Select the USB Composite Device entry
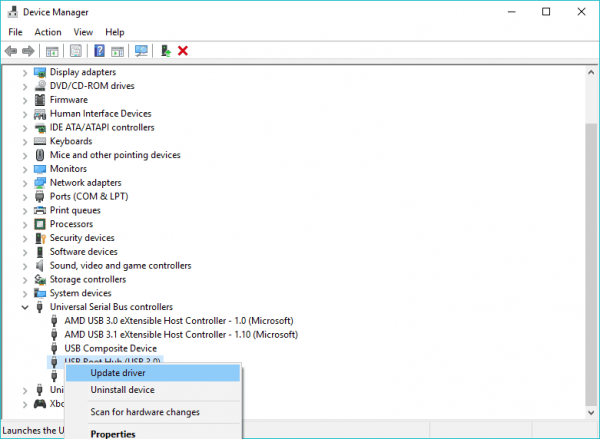 (111, 349)
